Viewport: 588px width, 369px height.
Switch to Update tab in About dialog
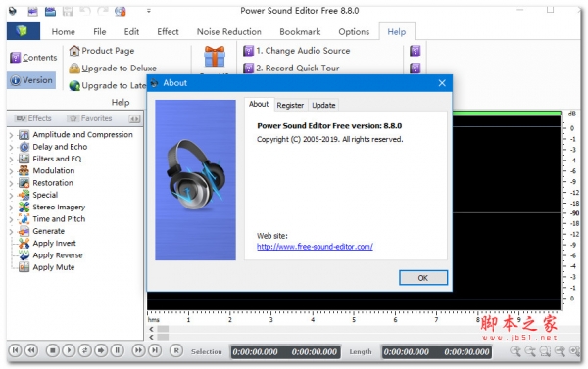pos(323,106)
